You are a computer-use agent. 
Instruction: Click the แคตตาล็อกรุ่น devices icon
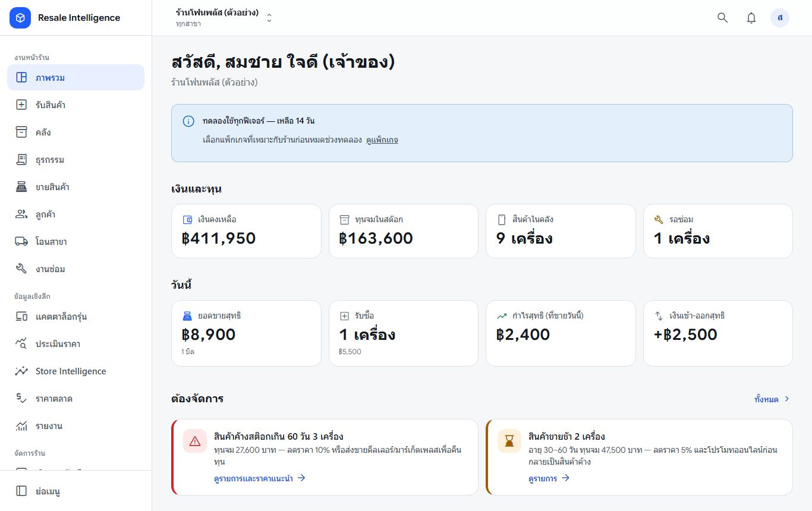21,316
